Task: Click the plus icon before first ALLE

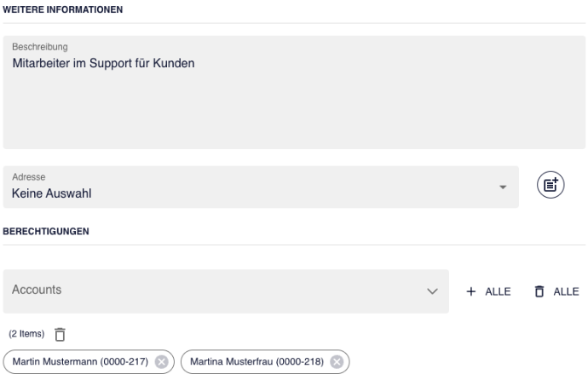Action: point(471,291)
